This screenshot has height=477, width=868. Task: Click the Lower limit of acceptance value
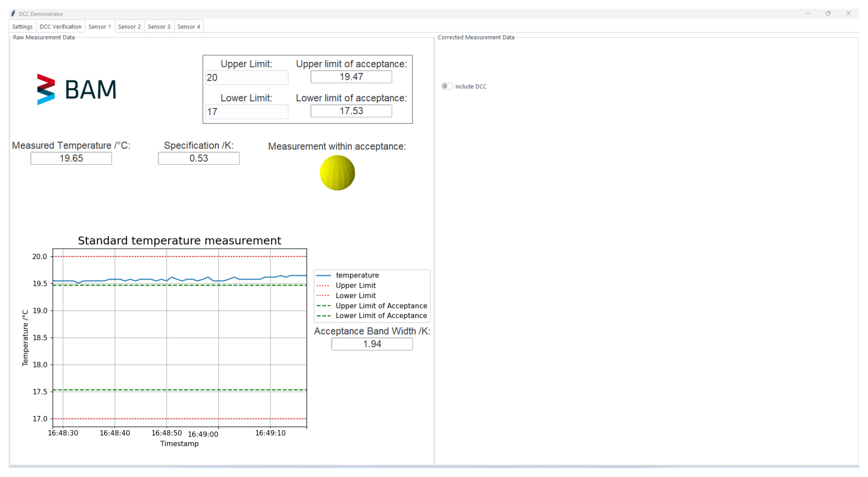click(x=351, y=111)
